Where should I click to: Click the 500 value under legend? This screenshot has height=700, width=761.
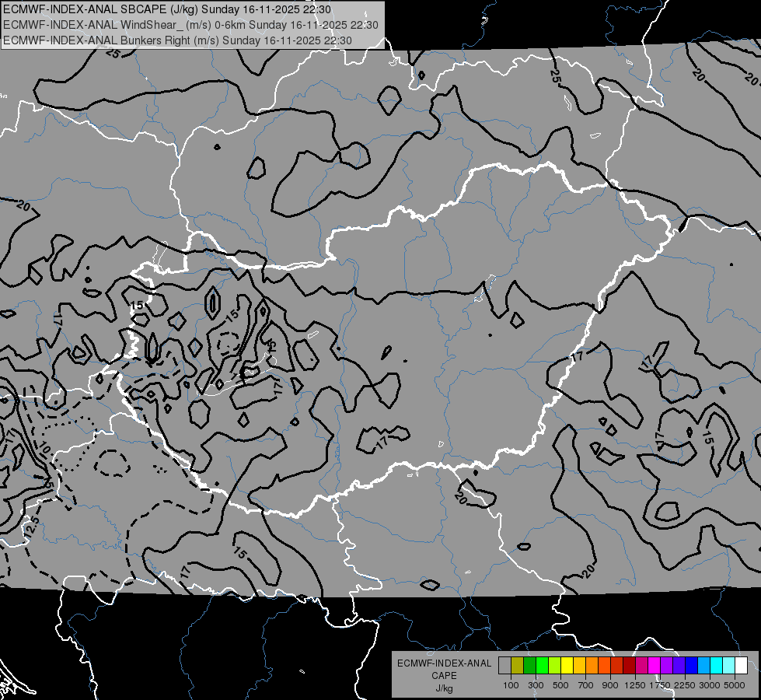(x=560, y=685)
